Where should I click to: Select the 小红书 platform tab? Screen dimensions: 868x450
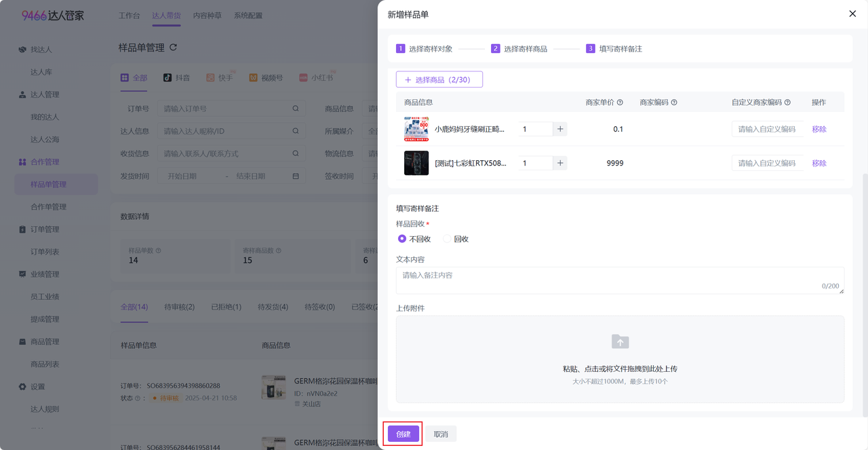[x=317, y=78]
